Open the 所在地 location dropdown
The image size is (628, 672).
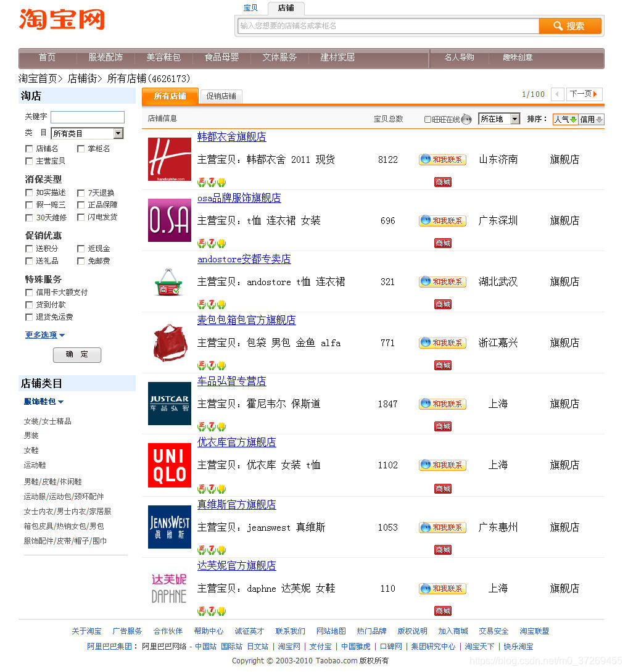(499, 118)
